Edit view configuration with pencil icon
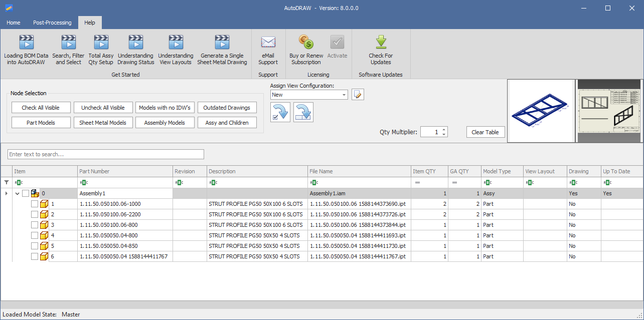644x320 pixels. point(358,95)
